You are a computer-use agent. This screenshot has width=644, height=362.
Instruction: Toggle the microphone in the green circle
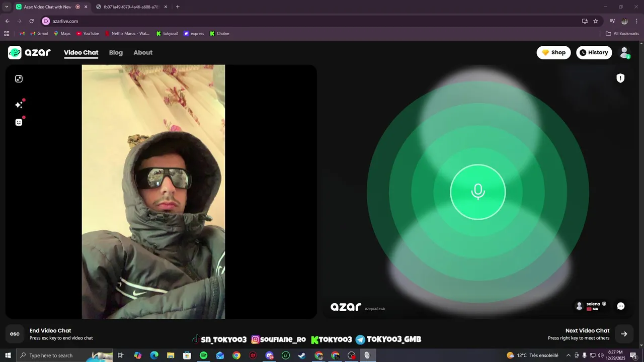[478, 192]
